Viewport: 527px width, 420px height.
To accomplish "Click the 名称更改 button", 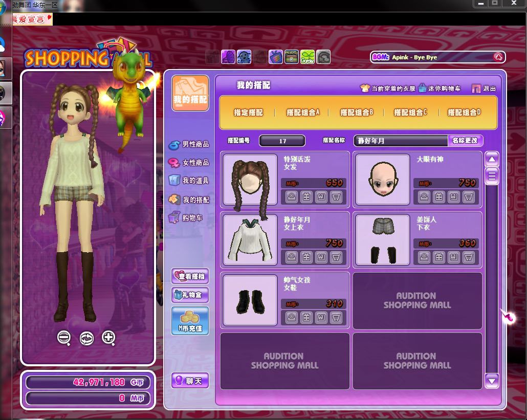I will pos(465,141).
